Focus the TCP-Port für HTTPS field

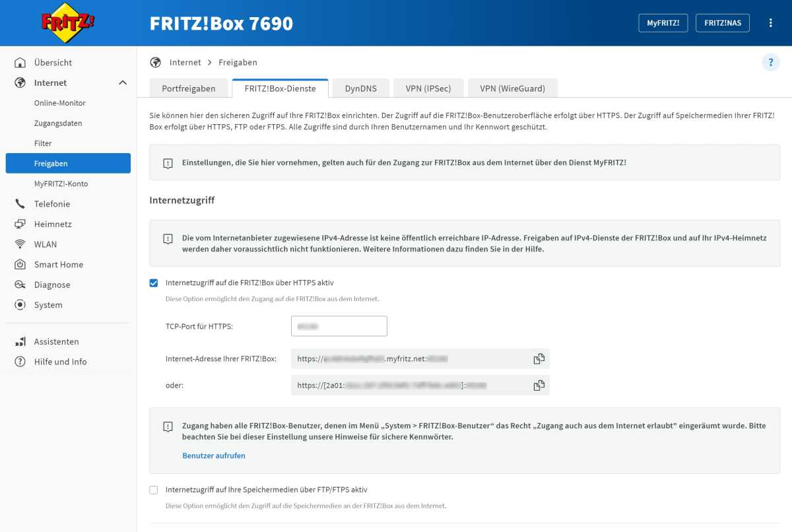pyautogui.click(x=339, y=327)
